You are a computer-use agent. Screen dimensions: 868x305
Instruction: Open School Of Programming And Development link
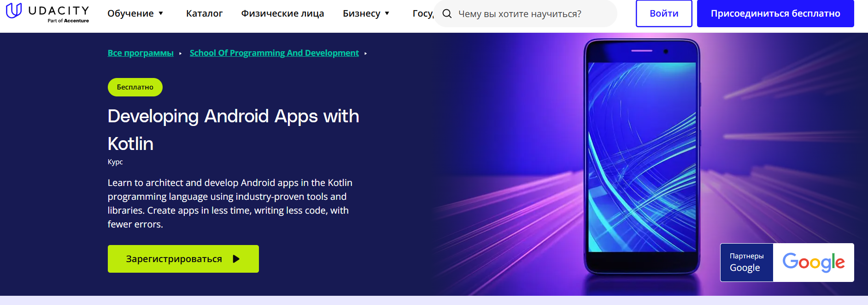[274, 53]
